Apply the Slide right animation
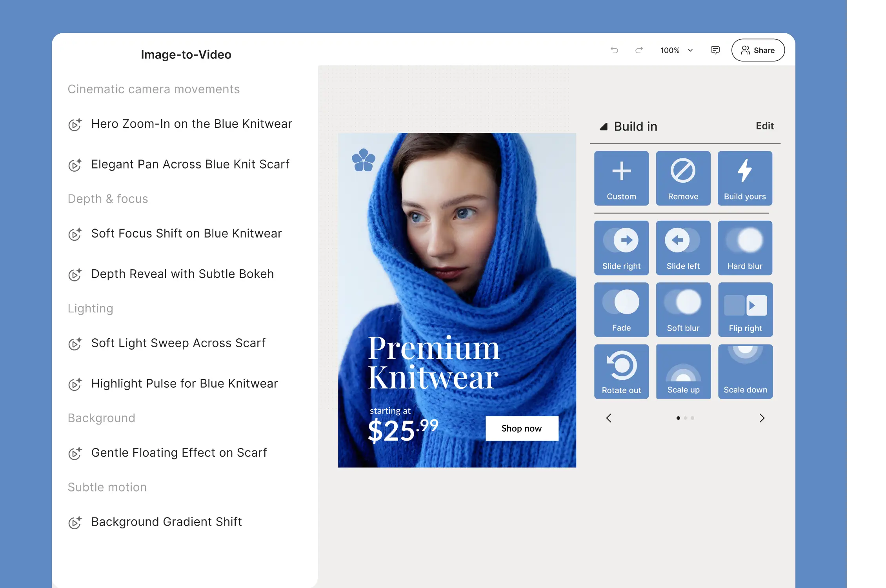Viewport: 886px width, 588px height. click(621, 248)
